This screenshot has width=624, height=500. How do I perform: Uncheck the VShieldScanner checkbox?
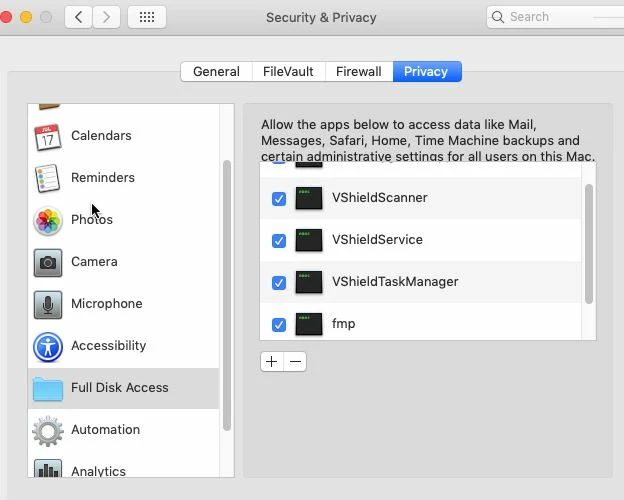coord(279,199)
